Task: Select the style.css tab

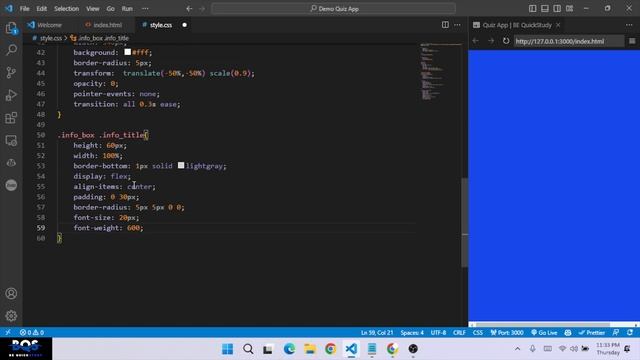Action: click(161, 25)
